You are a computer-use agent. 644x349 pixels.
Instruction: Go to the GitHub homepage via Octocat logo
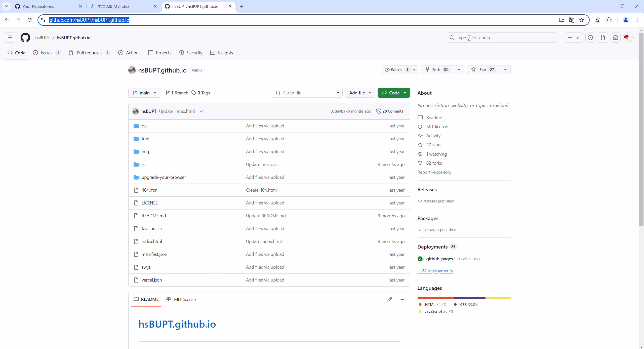tap(25, 38)
